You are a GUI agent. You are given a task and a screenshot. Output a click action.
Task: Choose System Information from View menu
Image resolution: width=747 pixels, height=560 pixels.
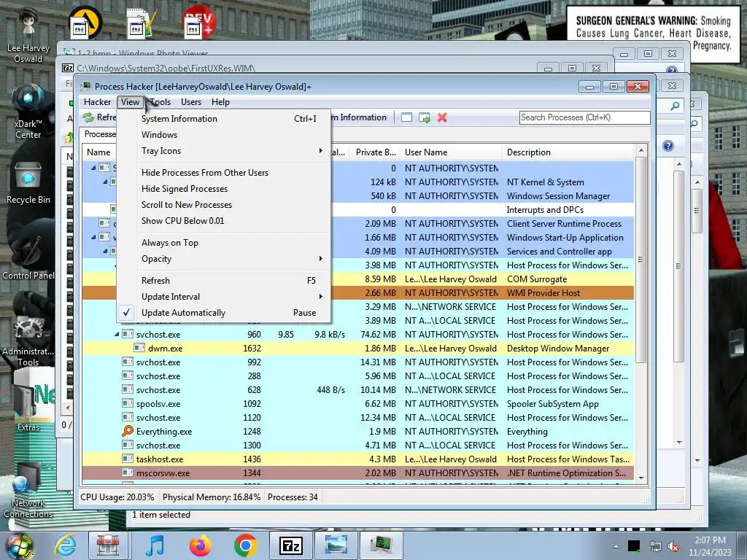(x=224, y=119)
